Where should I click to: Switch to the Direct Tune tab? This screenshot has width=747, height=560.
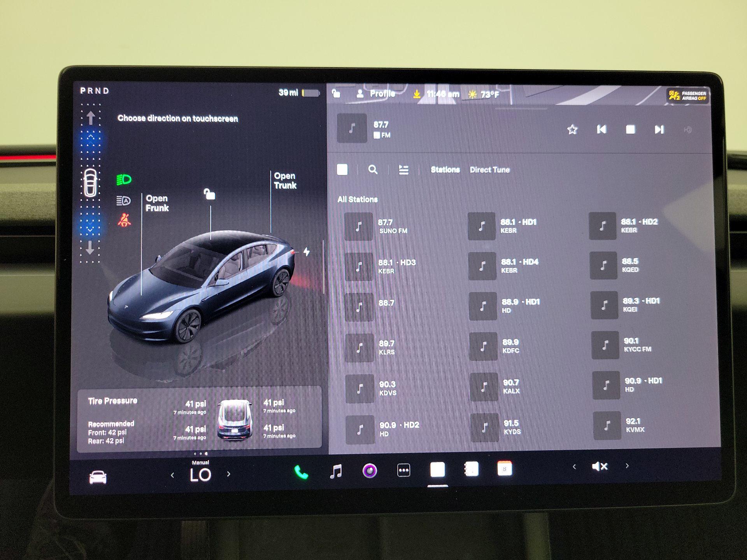click(x=490, y=170)
